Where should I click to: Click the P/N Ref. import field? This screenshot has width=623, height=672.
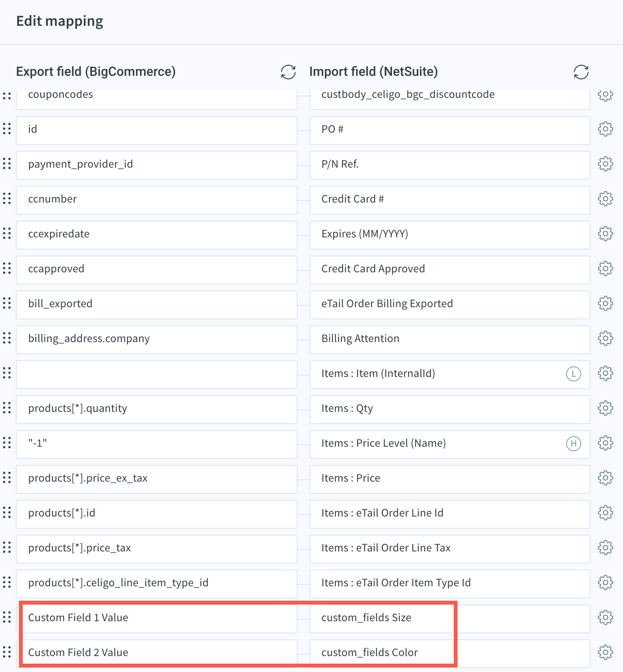[450, 165]
